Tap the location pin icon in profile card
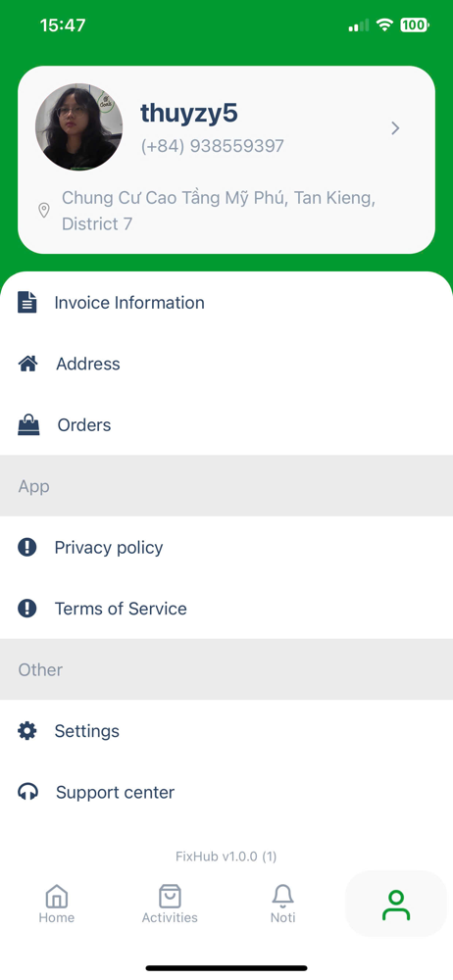This screenshot has width=453, height=980. point(44,211)
